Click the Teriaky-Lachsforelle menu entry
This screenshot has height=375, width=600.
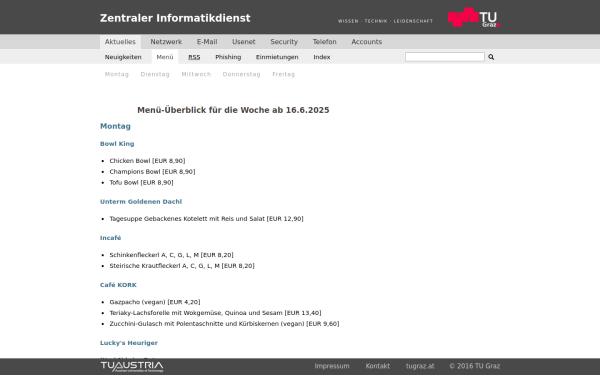point(215,313)
